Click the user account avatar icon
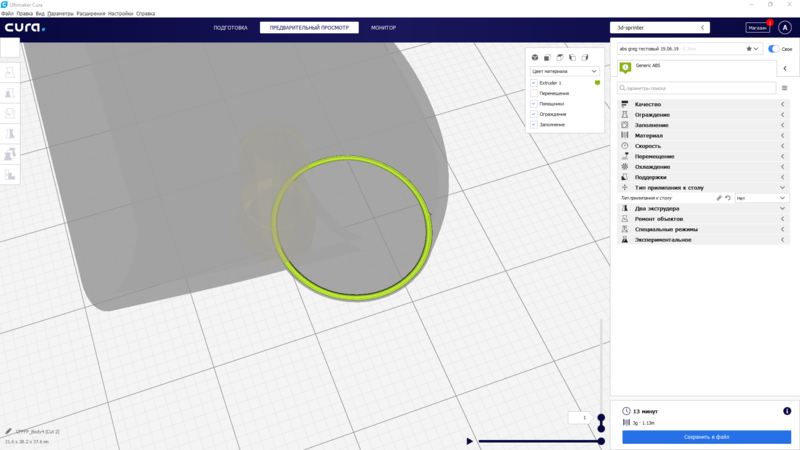 pos(785,28)
